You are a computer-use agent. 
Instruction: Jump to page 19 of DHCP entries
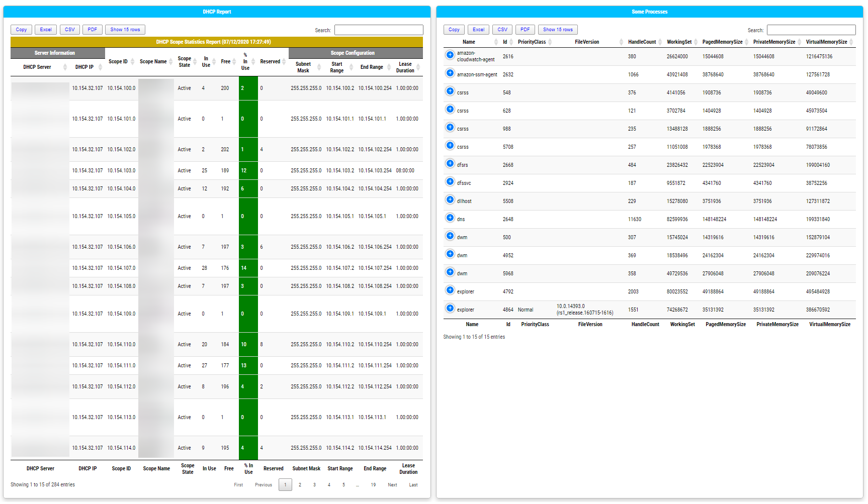coord(373,484)
